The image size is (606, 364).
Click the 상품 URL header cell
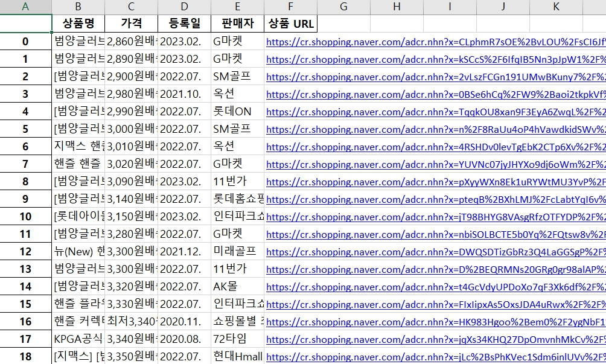[291, 24]
